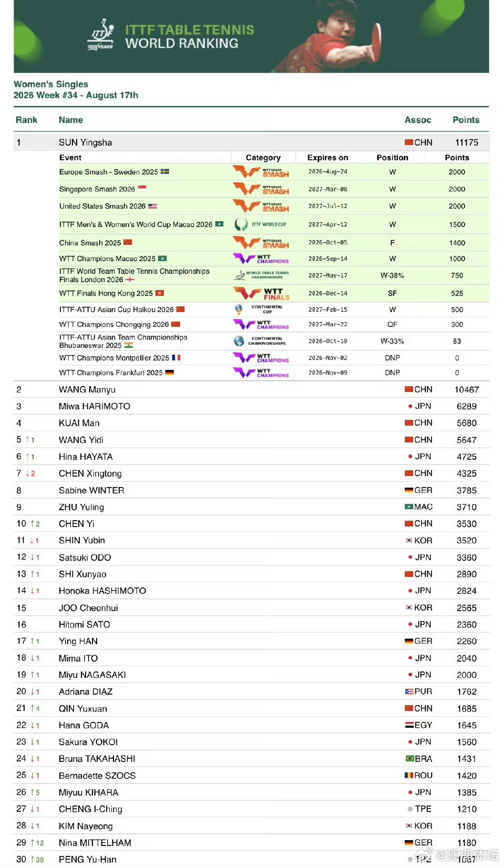The image size is (504, 867).
Task: Click the China flag beside SUN Yingsha's CHN
Action: click(x=409, y=142)
